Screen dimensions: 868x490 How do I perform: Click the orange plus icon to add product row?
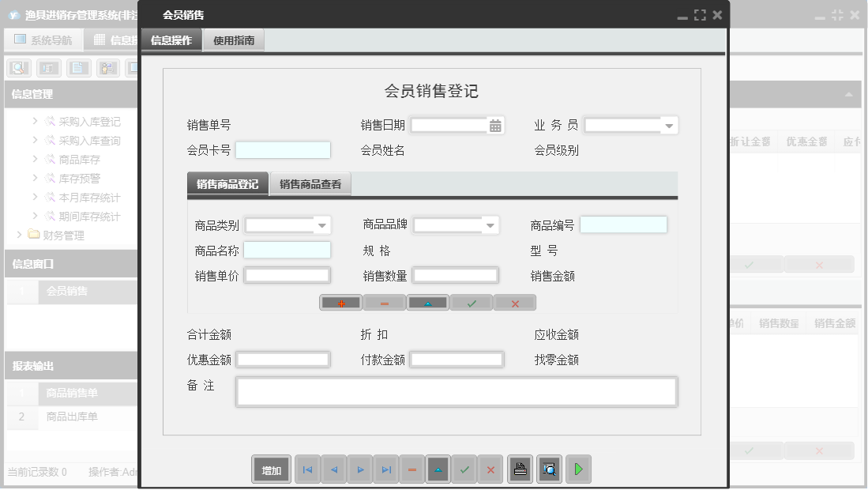(340, 302)
